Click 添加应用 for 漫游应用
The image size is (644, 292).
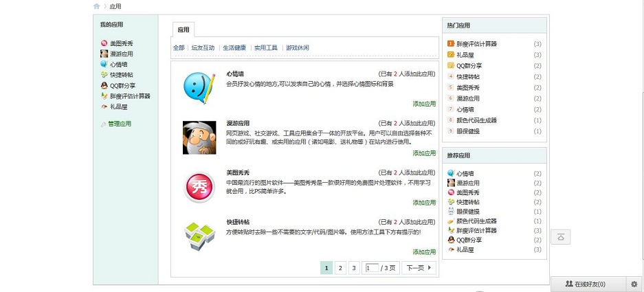point(424,153)
